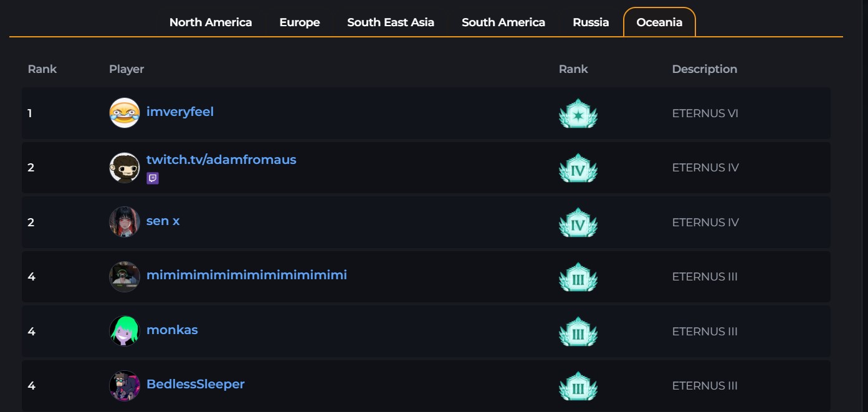Image resolution: width=868 pixels, height=412 pixels.
Task: Click the Twitch icon under adamfromaus
Action: pos(153,179)
